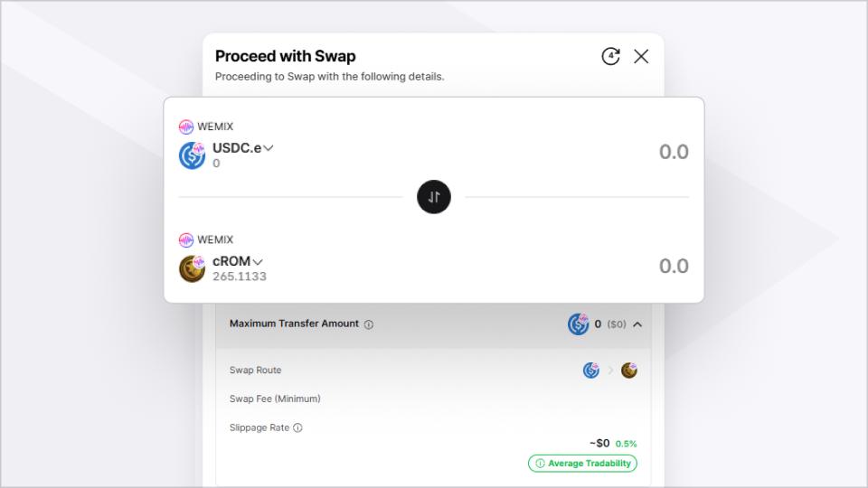Click the 0.5% slippage value
The image size is (868, 488).
pyautogui.click(x=626, y=444)
